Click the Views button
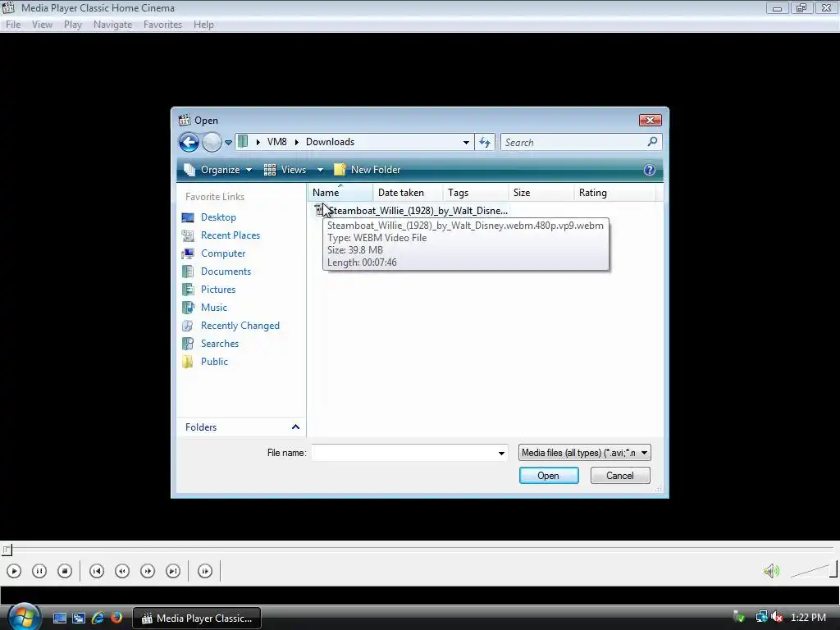This screenshot has height=630, width=840. [x=285, y=170]
